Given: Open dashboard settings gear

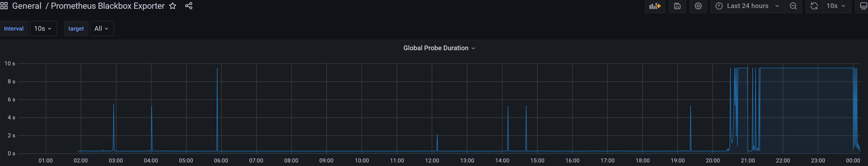Looking at the screenshot, I should [x=698, y=6].
